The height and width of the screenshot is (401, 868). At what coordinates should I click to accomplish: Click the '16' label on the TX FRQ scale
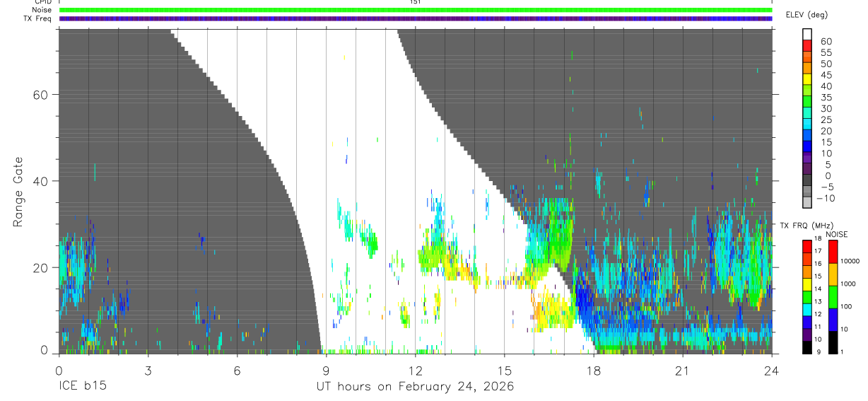817,264
